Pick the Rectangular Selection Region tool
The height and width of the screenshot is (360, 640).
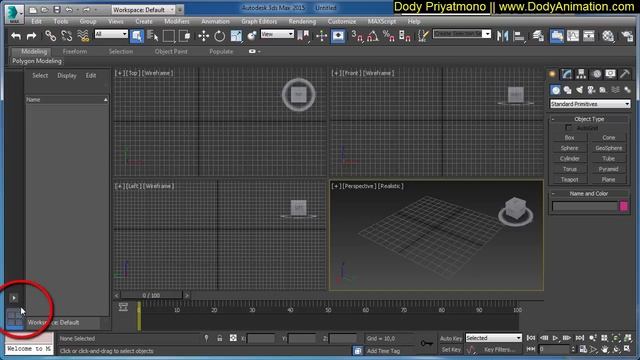pyautogui.click(x=169, y=36)
